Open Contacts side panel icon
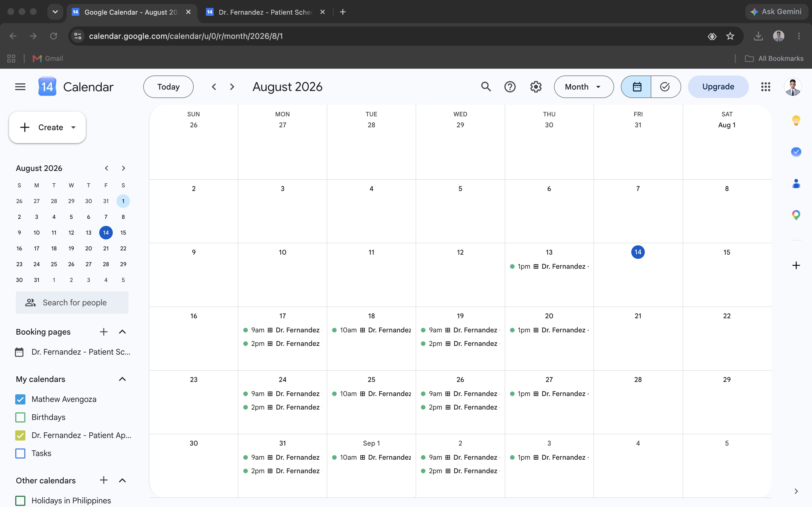This screenshot has width=812, height=507. click(x=796, y=183)
